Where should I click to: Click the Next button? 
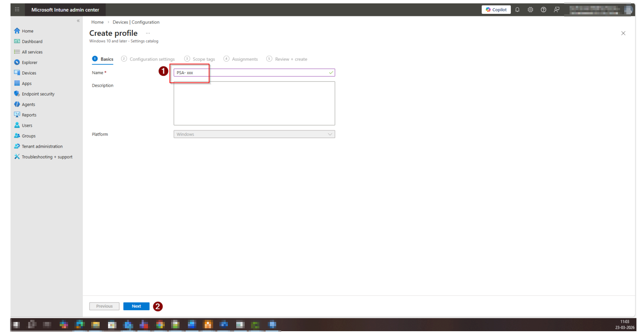click(136, 306)
